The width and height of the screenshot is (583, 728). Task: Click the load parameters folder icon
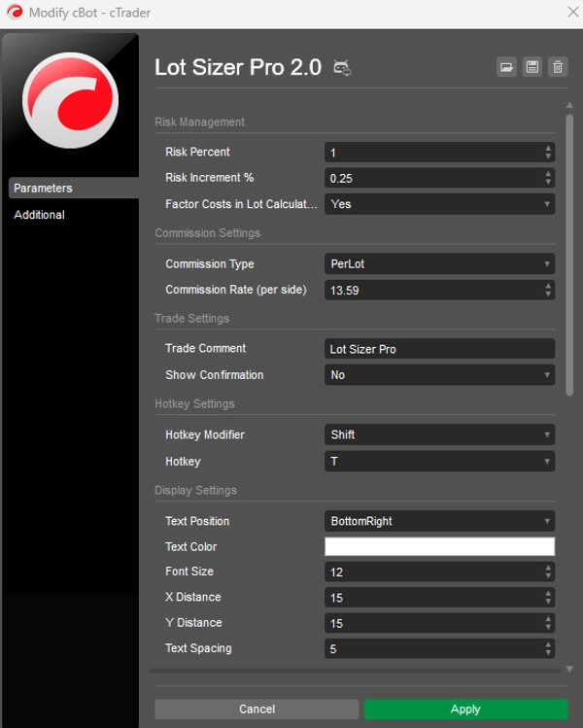[x=506, y=67]
